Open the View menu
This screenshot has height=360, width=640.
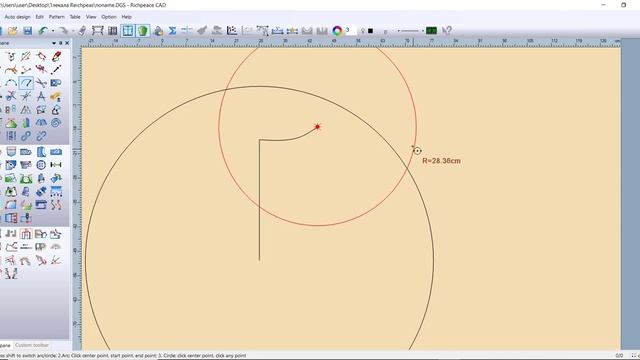click(91, 17)
